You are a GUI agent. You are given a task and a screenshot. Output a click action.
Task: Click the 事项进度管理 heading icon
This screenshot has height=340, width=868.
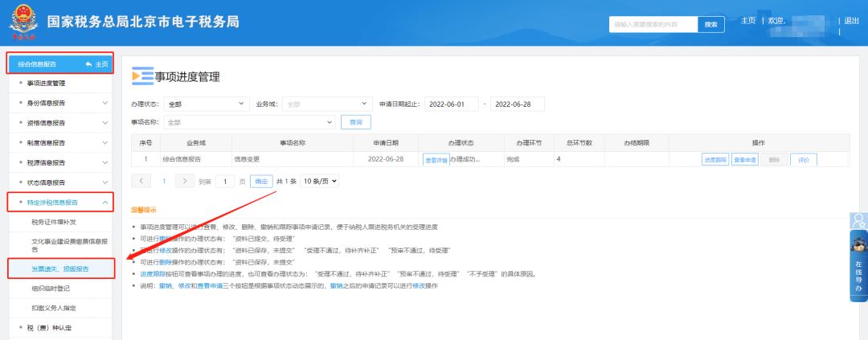pyautogui.click(x=142, y=76)
